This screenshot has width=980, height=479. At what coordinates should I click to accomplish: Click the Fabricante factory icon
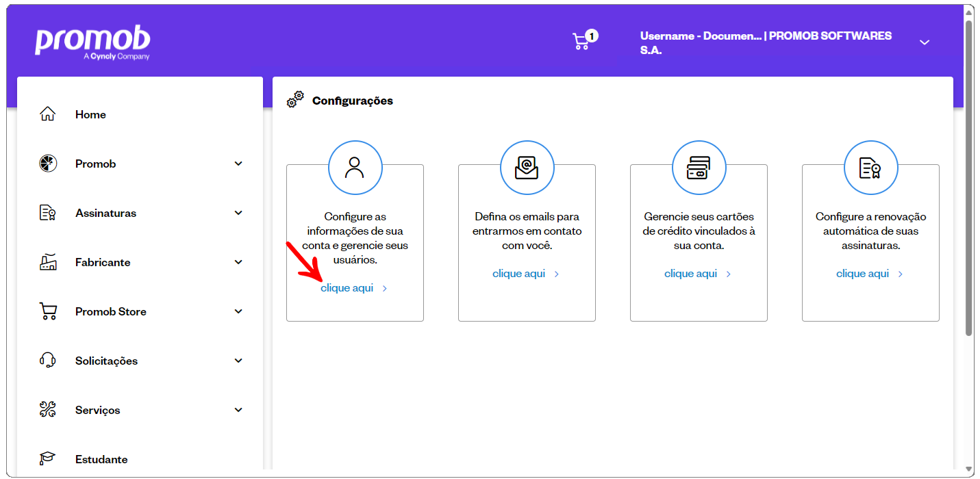pos(47,262)
